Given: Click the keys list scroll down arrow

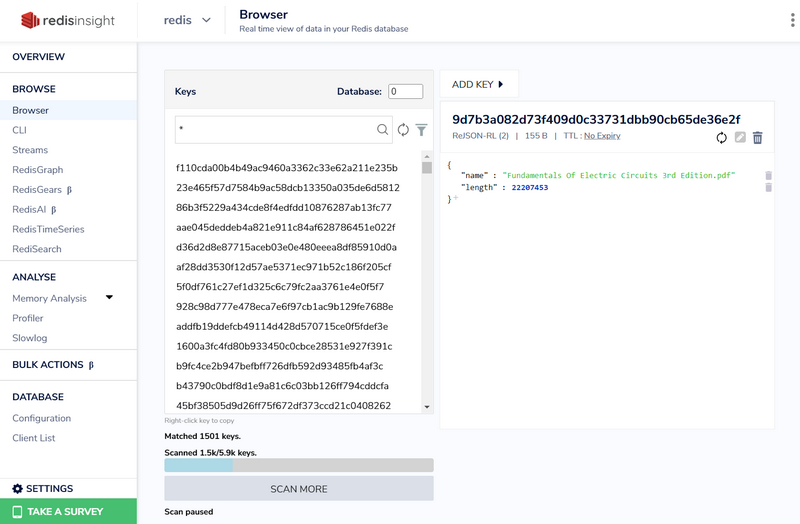Looking at the screenshot, I should click(427, 407).
